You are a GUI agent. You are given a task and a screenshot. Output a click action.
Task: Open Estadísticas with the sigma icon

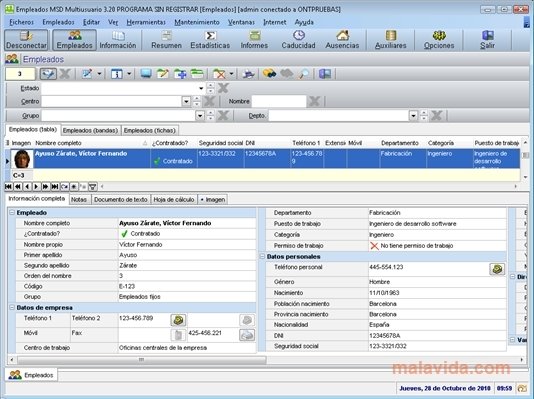[210, 40]
